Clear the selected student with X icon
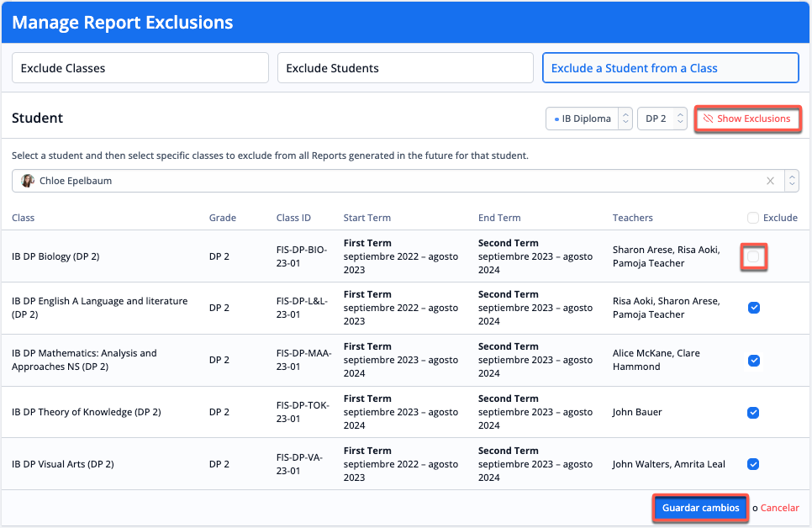 [x=771, y=181]
